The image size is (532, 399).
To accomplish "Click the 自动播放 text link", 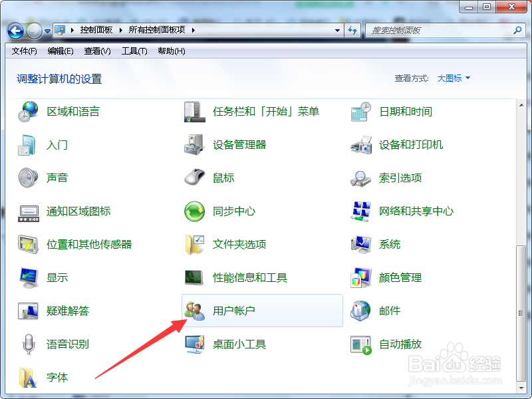I will coord(400,344).
